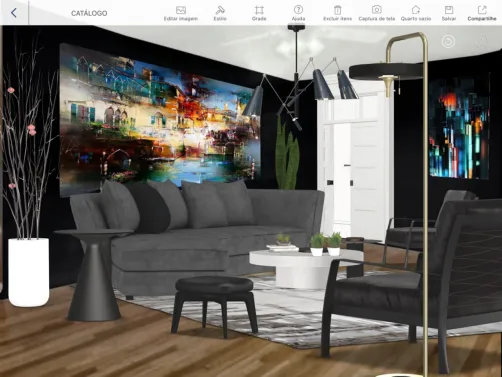Choose the Quarto vazio option
The image size is (502, 377).
pos(416,13)
